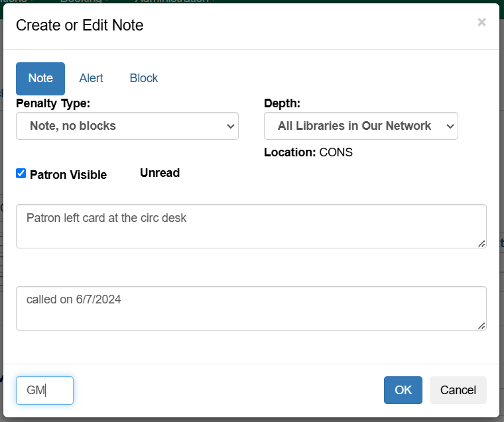Click the Location: CONS text

(308, 152)
